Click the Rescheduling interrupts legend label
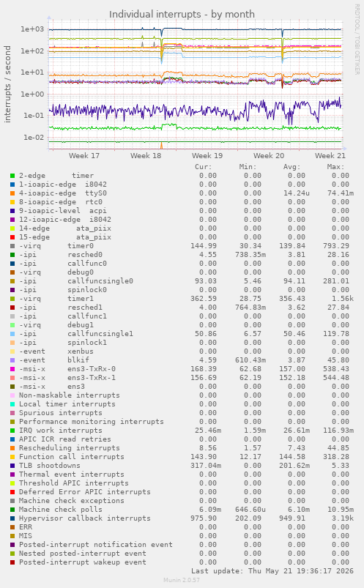This screenshot has width=364, height=588. tap(70, 448)
